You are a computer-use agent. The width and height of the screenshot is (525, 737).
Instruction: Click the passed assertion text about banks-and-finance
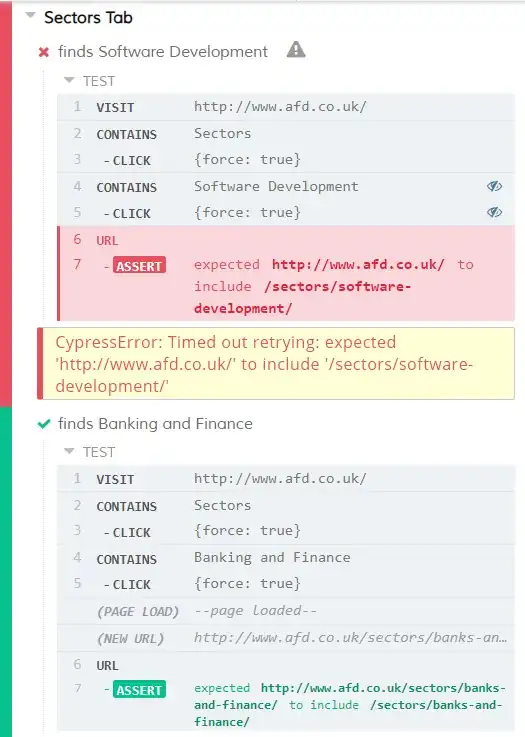pyautogui.click(x=350, y=705)
